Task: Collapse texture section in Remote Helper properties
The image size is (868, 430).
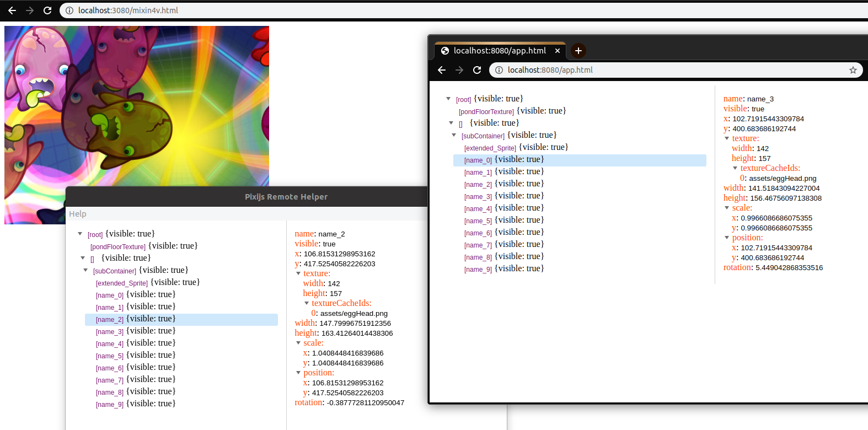Action: (298, 273)
